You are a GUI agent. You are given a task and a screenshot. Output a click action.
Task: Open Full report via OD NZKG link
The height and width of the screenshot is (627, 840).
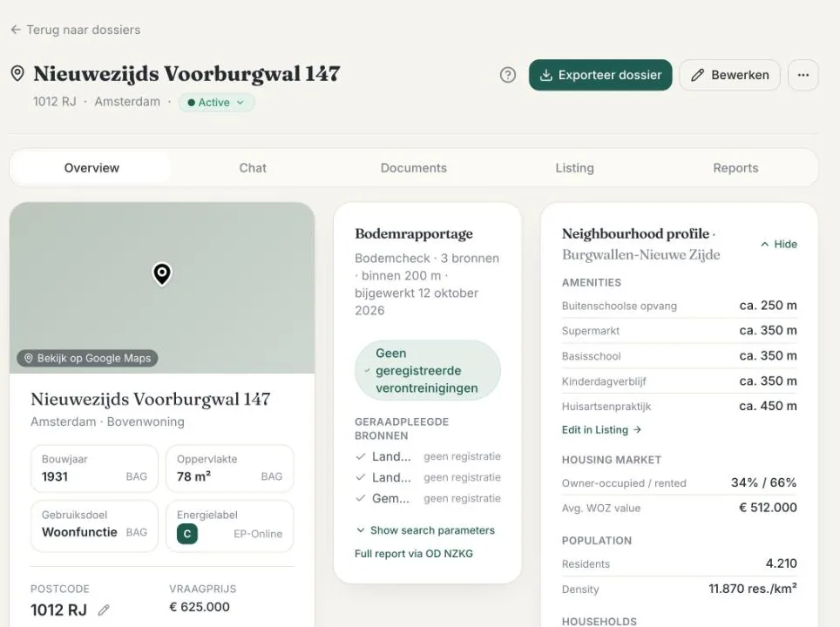[x=414, y=554]
